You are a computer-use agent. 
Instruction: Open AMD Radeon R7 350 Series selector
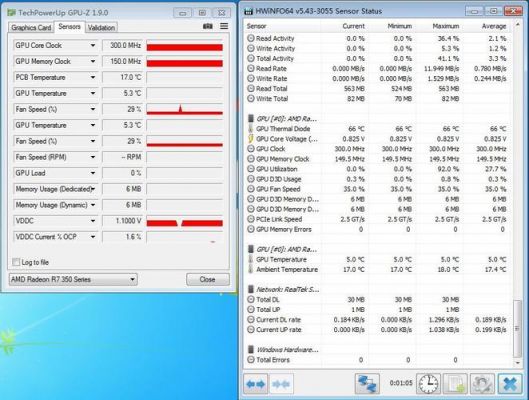[x=73, y=279]
